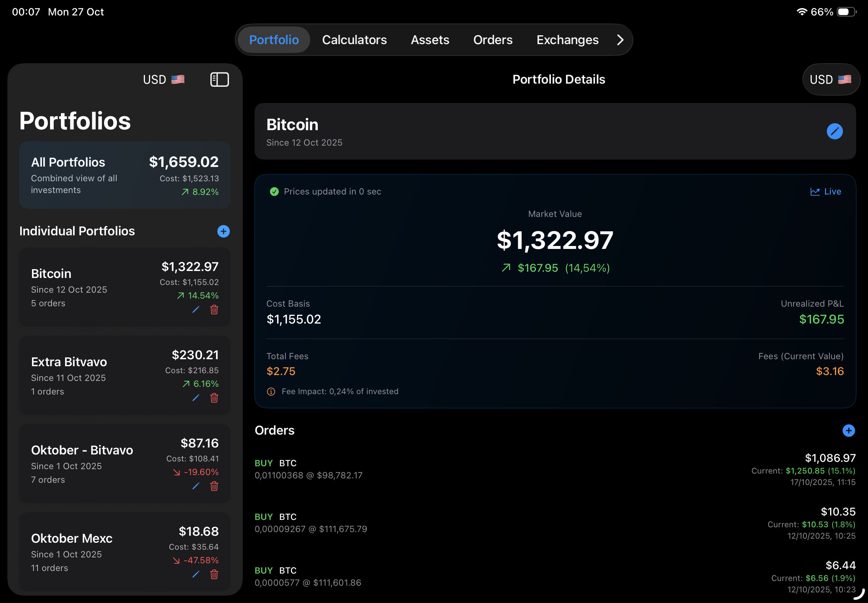Viewport: 868px width, 603px height.
Task: Edit the Bitcoin portfolio name via header pencil
Action: [835, 132]
